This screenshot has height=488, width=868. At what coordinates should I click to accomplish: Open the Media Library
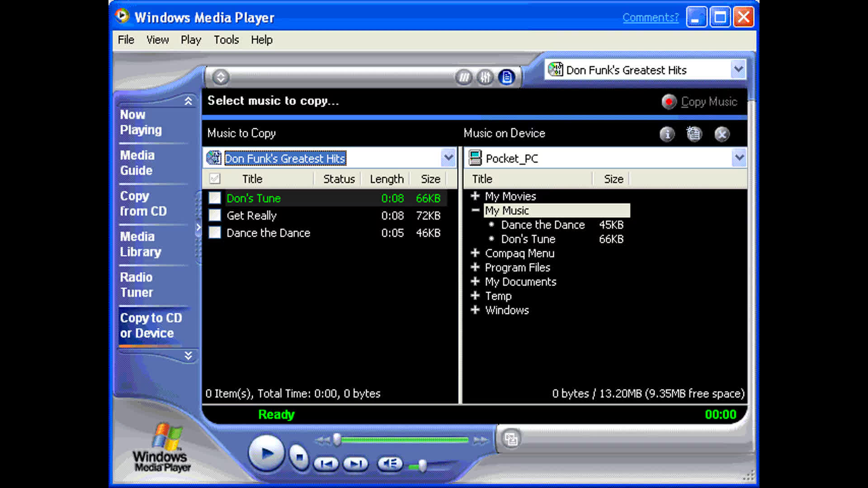tap(141, 244)
